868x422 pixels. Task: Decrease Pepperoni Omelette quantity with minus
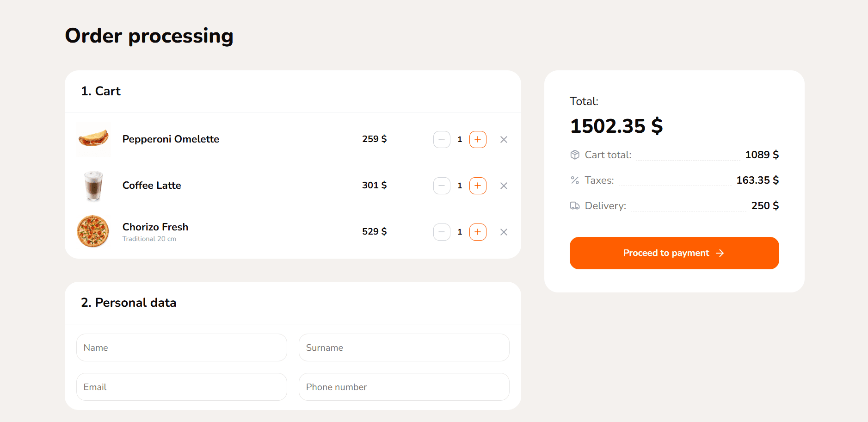(x=442, y=139)
